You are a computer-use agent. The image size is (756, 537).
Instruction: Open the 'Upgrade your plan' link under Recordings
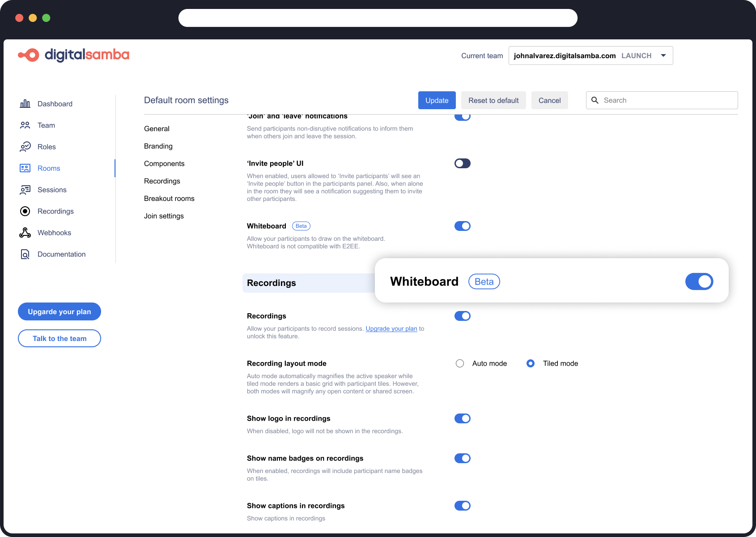(391, 328)
